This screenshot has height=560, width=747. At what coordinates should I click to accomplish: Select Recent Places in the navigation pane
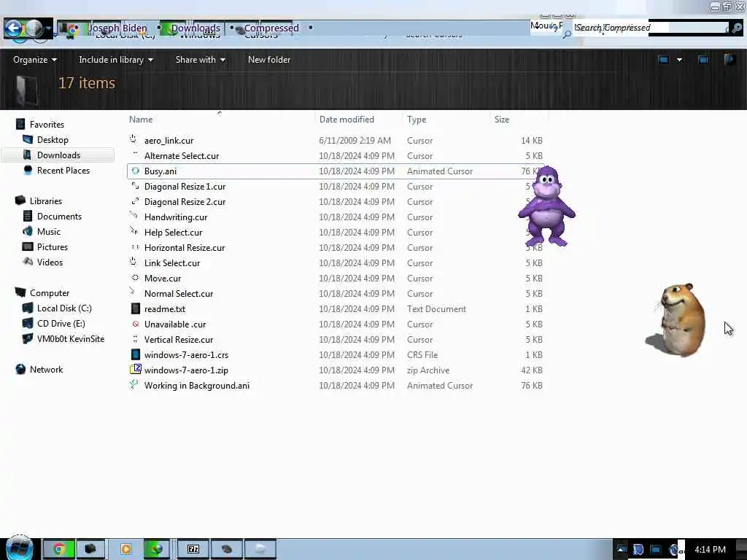pos(63,171)
